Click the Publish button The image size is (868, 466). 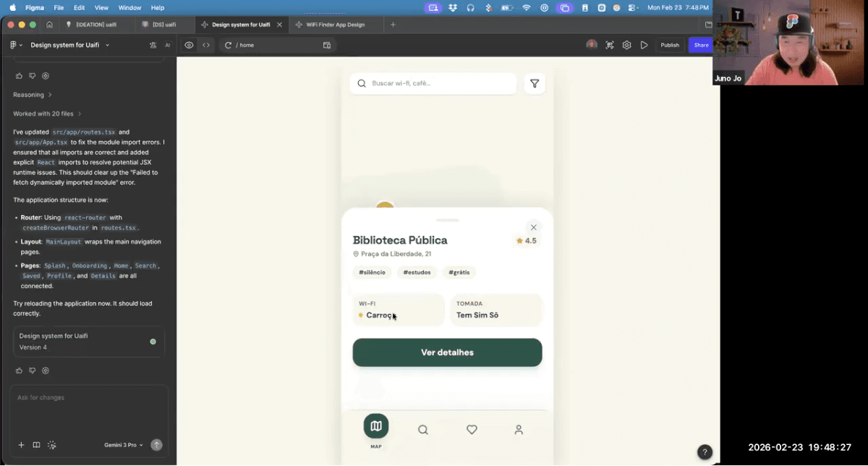(x=670, y=45)
